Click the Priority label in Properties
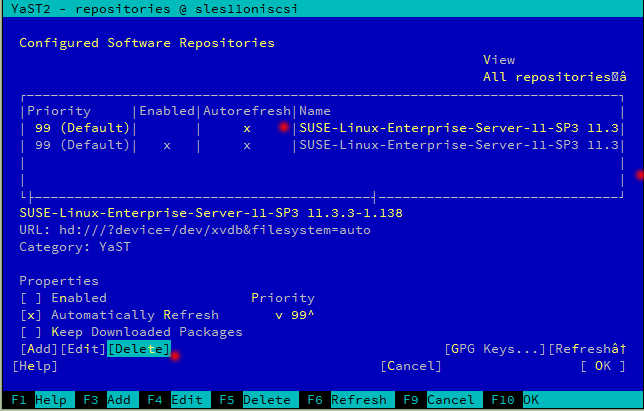Viewport: 644px width, 411px height. (283, 298)
